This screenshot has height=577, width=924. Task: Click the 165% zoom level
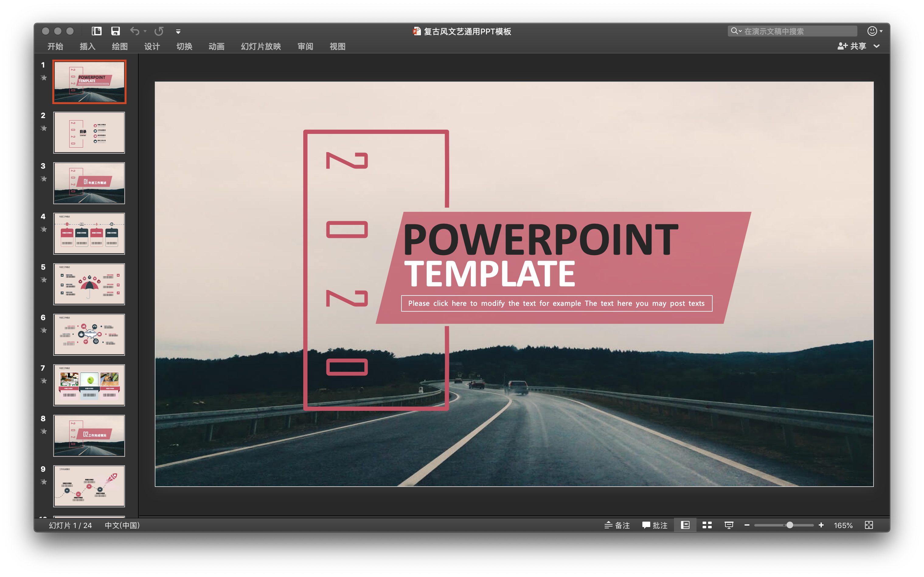point(843,526)
